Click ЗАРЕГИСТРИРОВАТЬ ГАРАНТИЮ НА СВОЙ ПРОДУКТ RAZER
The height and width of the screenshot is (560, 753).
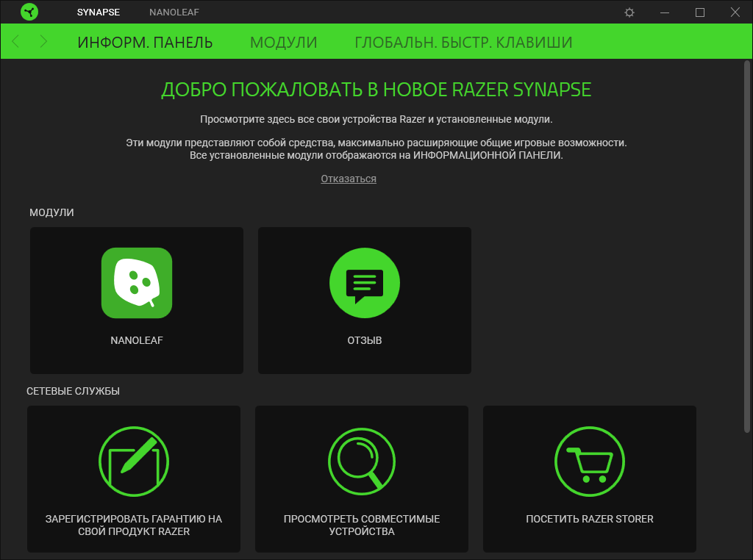coord(134,525)
